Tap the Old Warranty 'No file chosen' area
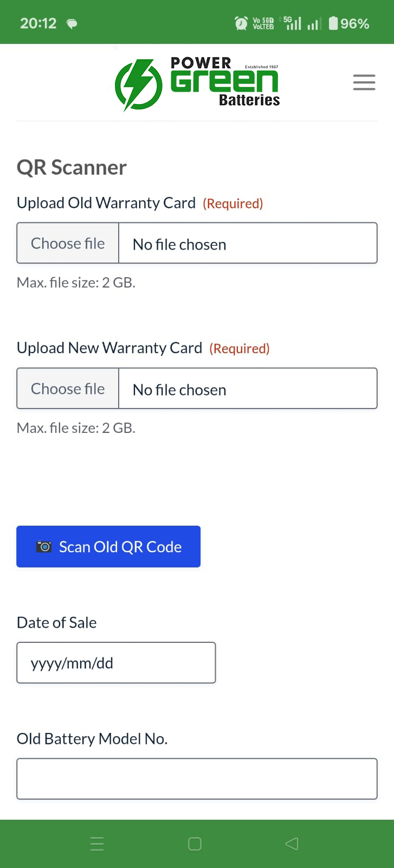394x868 pixels. point(247,244)
